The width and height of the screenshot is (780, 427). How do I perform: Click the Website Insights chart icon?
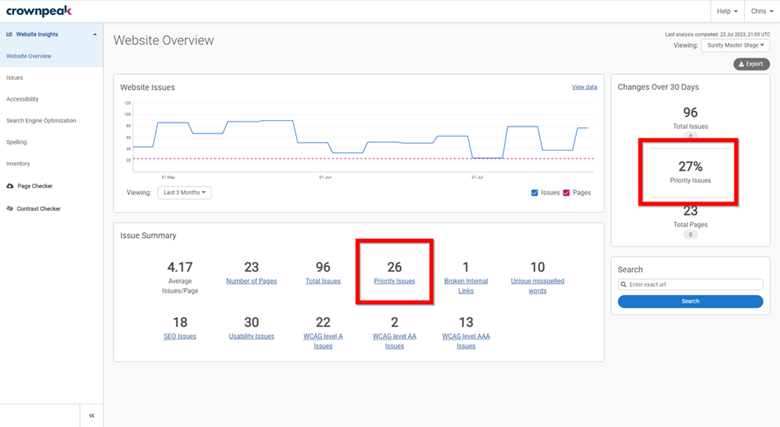coord(9,34)
